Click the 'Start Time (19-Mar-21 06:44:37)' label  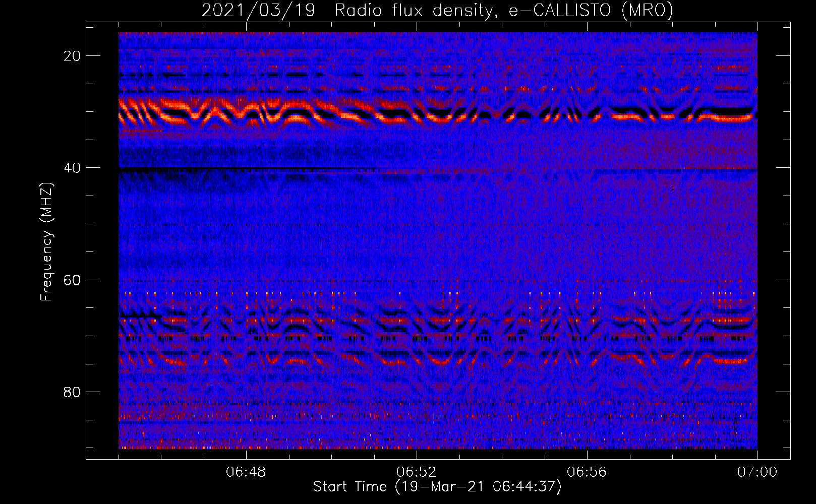click(x=437, y=487)
